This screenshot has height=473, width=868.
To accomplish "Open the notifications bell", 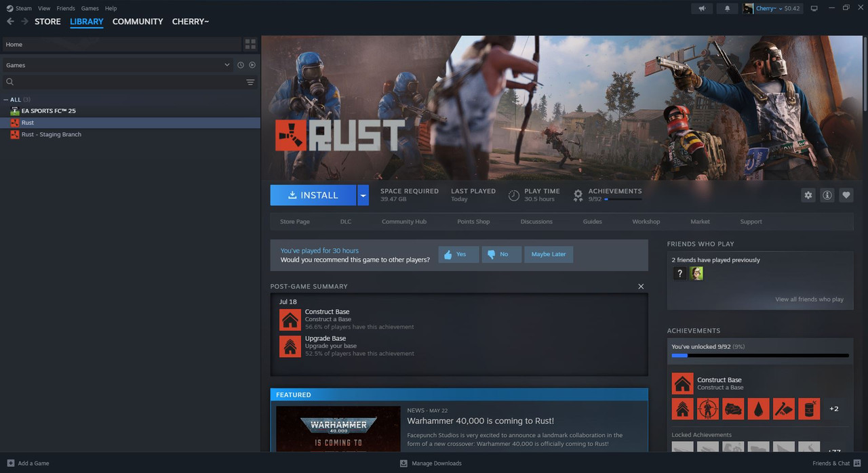I will click(728, 8).
